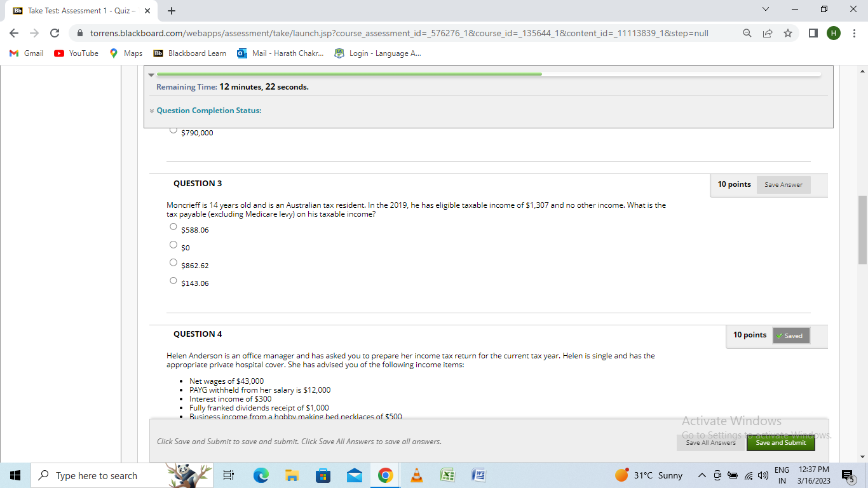Open the Maps bookmark
This screenshot has width=868, height=488.
click(x=126, y=53)
